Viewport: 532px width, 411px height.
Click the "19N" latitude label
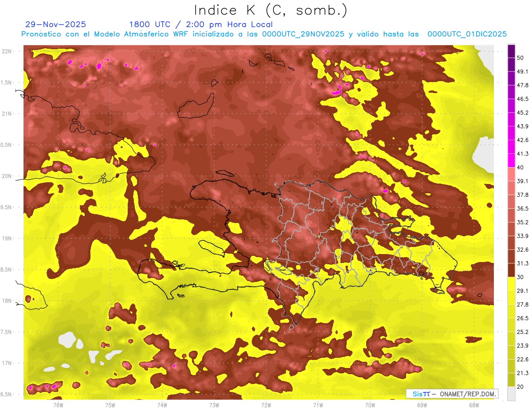click(8, 238)
